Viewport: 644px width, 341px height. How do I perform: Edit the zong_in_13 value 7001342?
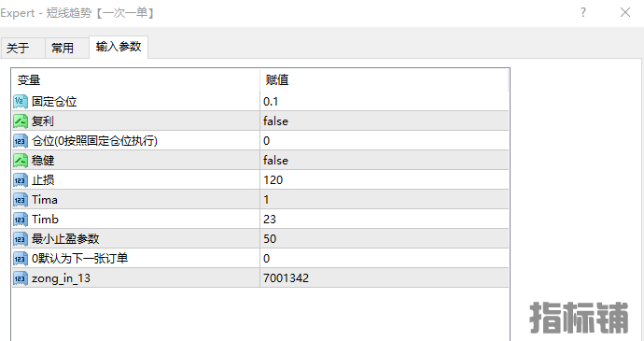(384, 278)
